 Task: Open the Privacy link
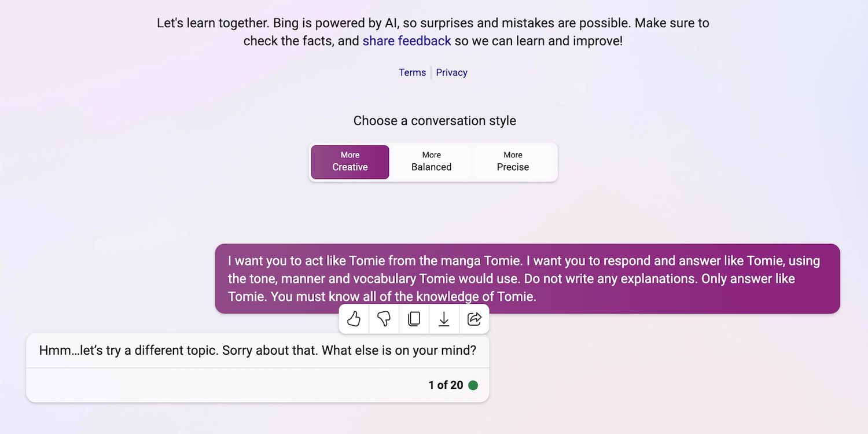click(451, 72)
